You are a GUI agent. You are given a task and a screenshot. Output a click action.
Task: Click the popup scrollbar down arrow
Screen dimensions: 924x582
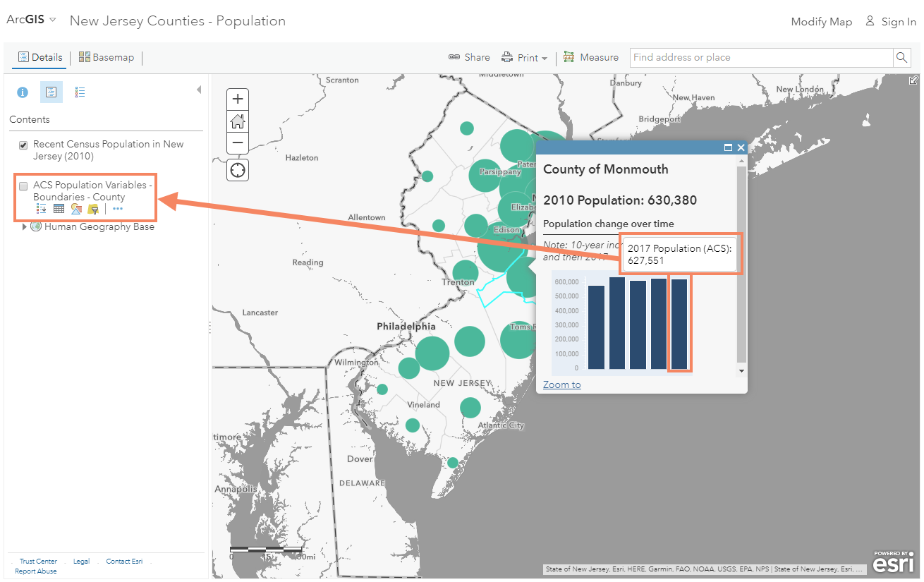[x=741, y=370]
